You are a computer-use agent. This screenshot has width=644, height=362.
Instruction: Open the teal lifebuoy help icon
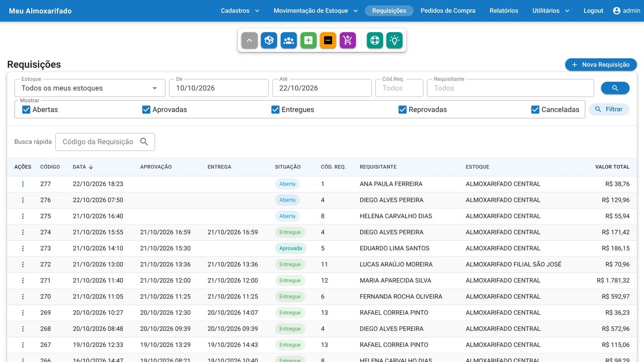click(375, 40)
